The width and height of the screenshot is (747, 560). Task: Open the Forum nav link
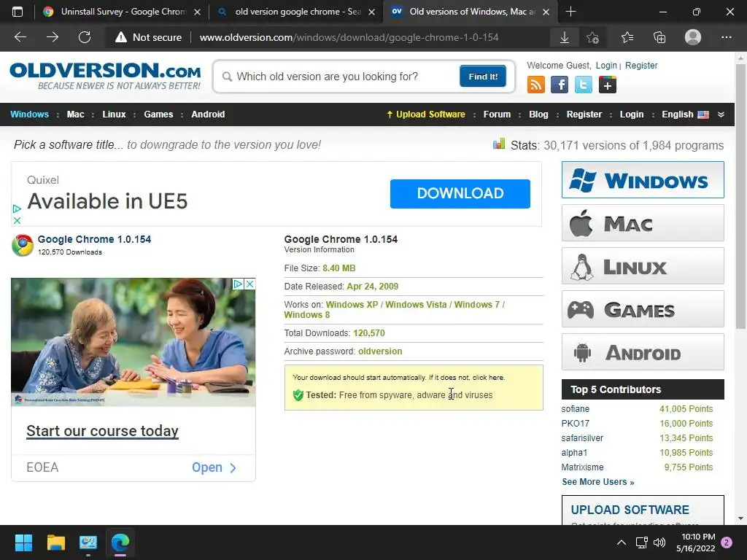497,114
